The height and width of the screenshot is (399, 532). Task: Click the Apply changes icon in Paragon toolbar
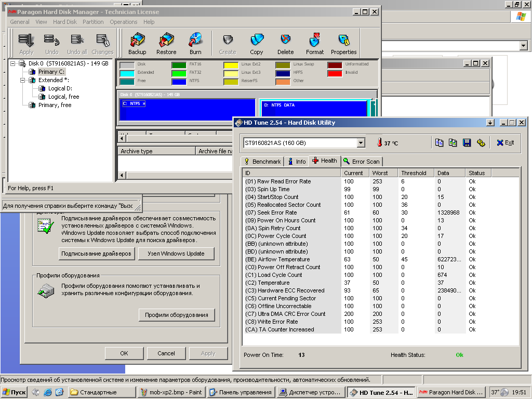tap(26, 40)
